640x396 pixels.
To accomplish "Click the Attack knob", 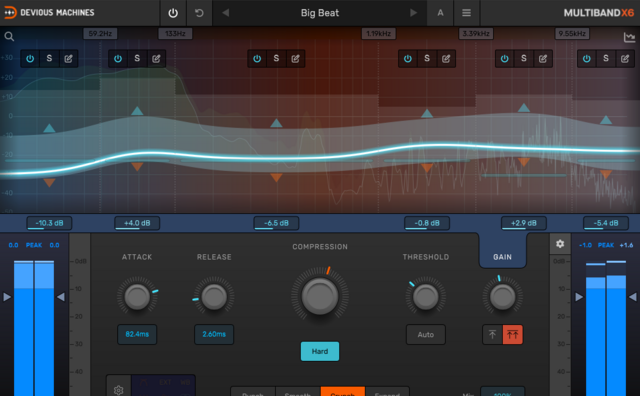I will pyautogui.click(x=137, y=297).
